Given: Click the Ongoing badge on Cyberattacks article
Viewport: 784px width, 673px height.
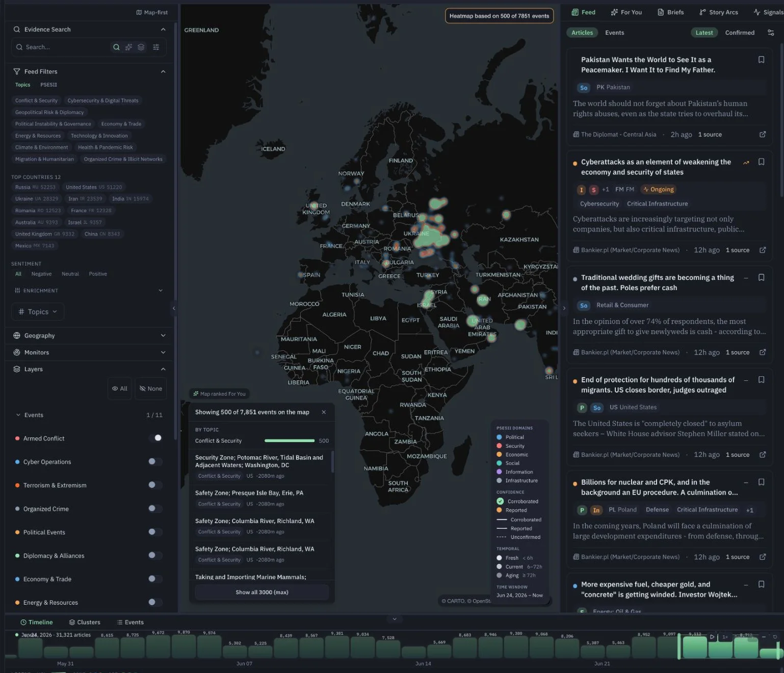Looking at the screenshot, I should click(x=658, y=189).
